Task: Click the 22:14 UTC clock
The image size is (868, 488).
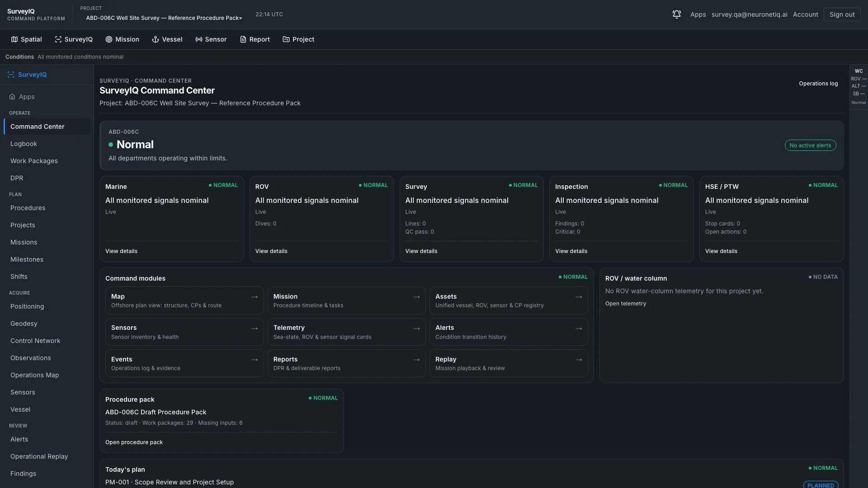Action: 269,14
